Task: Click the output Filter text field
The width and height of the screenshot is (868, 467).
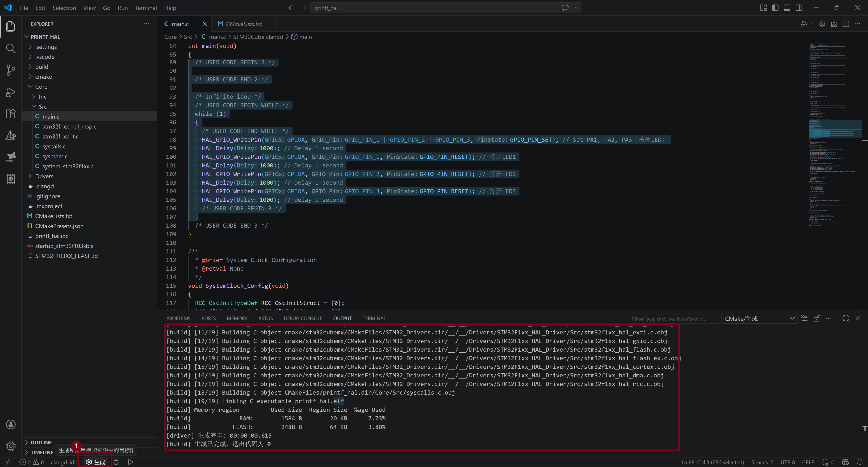Action: [674, 319]
